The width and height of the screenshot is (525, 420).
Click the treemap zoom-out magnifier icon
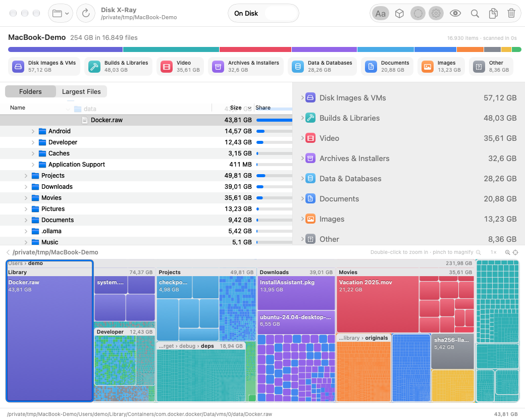tap(479, 252)
